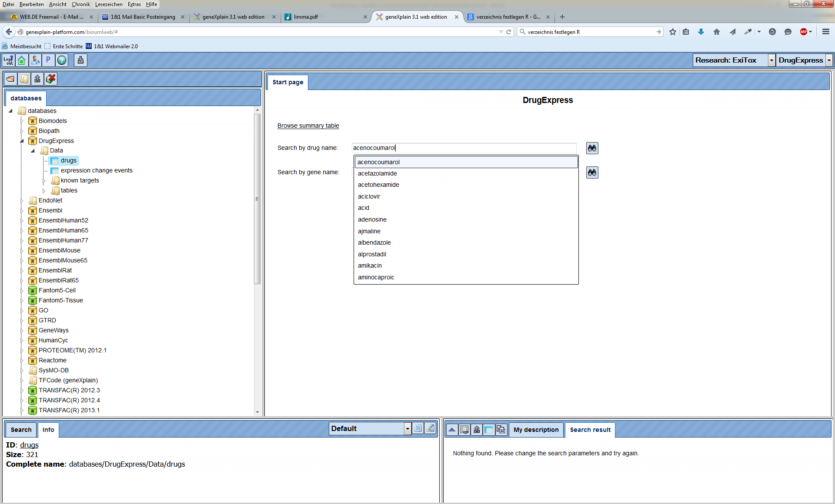835x504 pixels.
Task: Click the table list icon in the result panel
Action: tap(489, 430)
